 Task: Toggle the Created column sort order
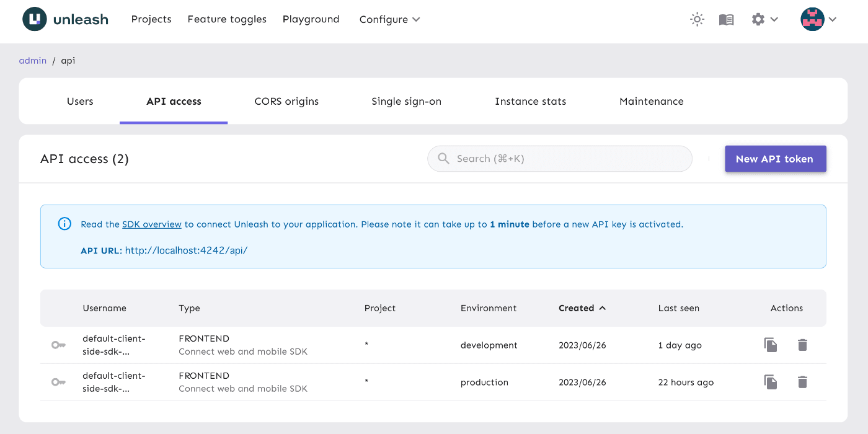[x=582, y=308]
